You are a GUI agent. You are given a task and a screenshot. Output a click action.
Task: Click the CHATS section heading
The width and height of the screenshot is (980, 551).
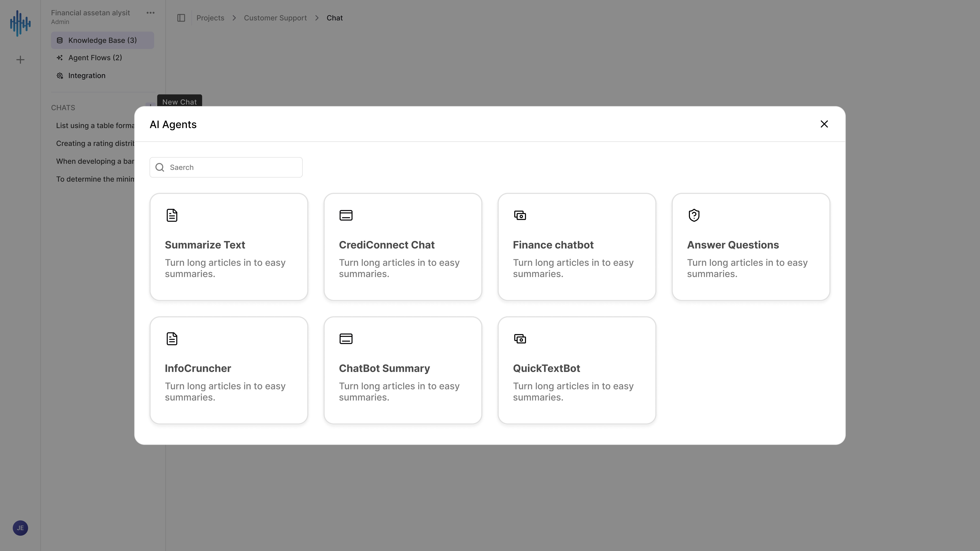pos(63,108)
